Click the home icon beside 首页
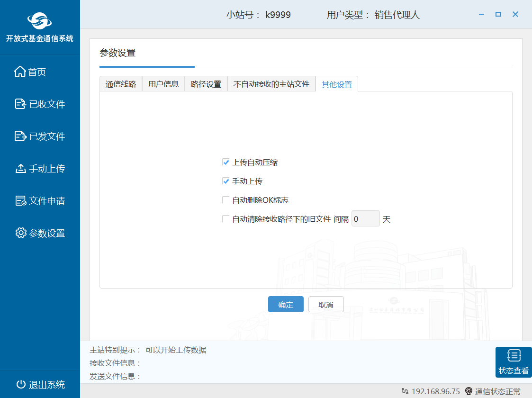Viewport: 532px width, 398px height. [x=20, y=72]
